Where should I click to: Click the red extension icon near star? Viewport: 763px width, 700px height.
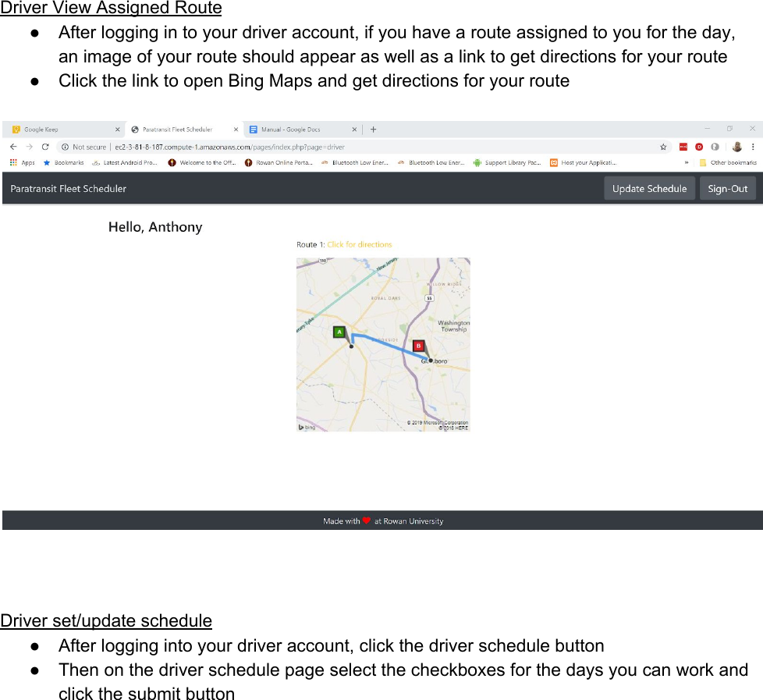click(x=683, y=147)
